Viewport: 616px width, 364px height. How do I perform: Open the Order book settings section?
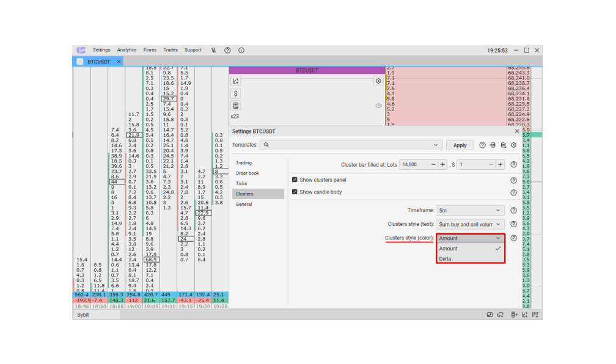click(x=258, y=173)
